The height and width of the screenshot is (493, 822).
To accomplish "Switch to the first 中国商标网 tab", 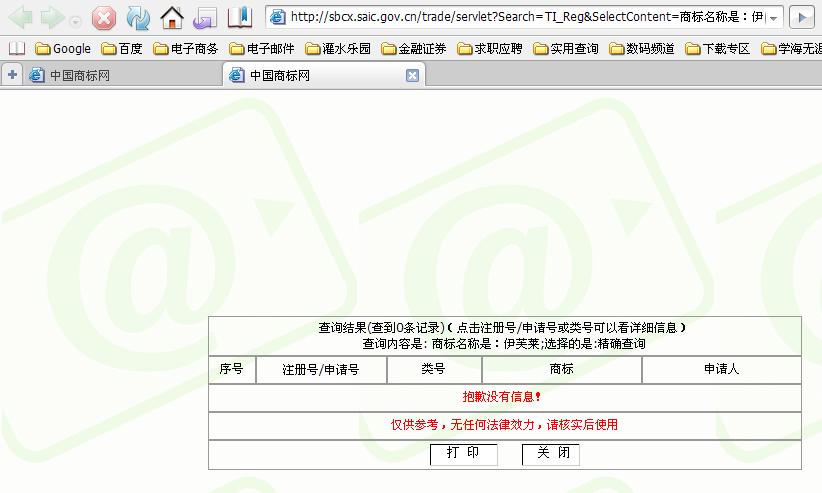I will point(122,76).
